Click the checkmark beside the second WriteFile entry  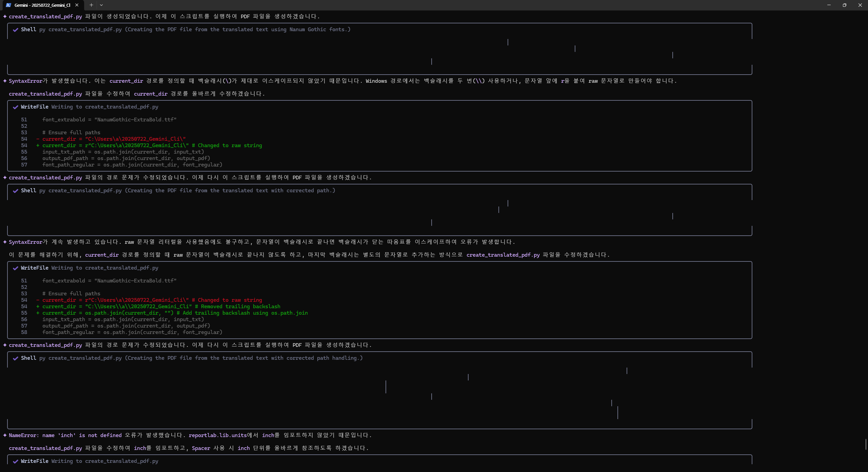16,268
